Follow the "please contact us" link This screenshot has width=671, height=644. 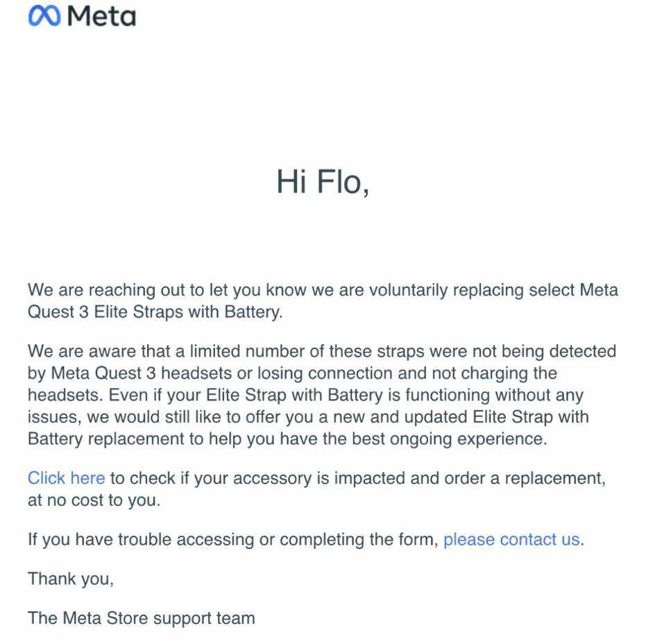point(511,539)
